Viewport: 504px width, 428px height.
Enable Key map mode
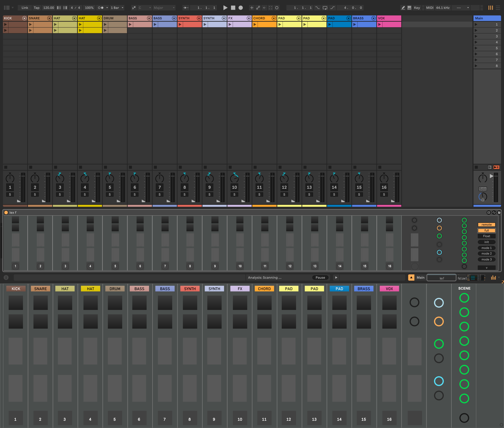click(417, 8)
